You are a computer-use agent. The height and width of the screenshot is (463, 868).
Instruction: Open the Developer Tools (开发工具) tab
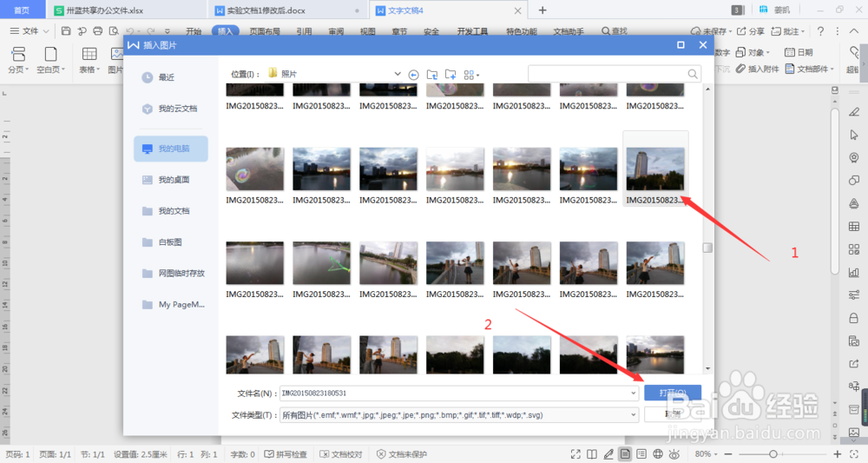(472, 31)
